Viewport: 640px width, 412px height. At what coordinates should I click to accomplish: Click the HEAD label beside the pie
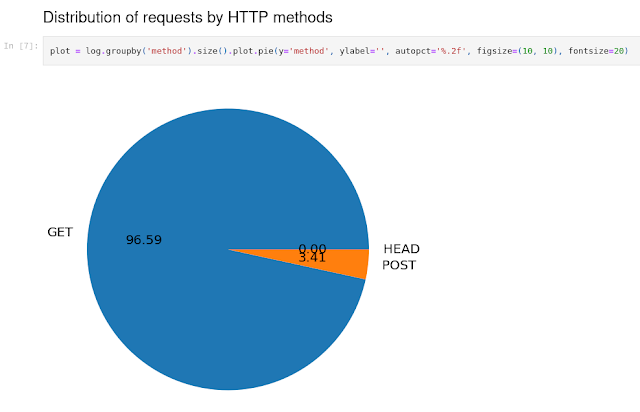click(401, 249)
